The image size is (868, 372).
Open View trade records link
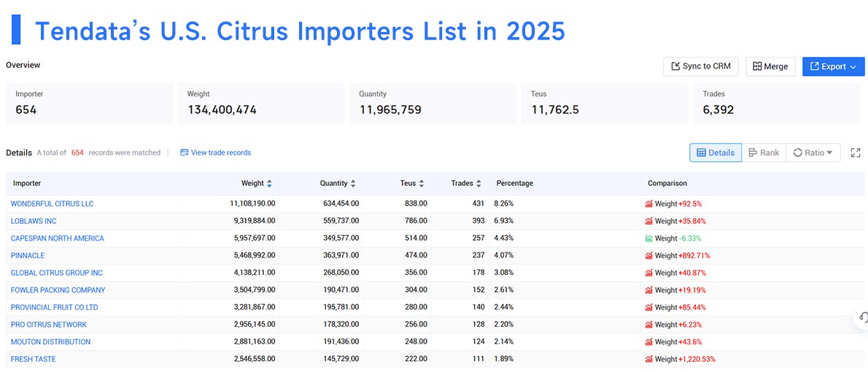[x=215, y=152]
